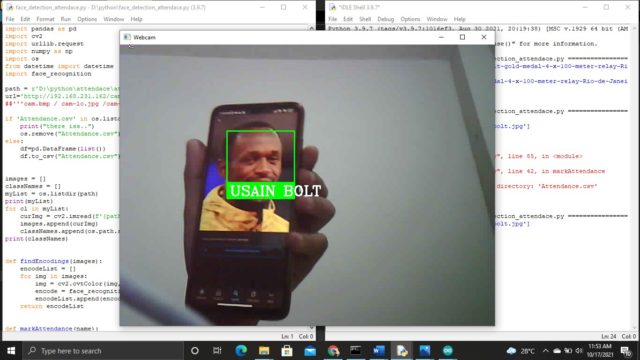Screen dimensions: 640x360
Task: Open the editor window's Format menu
Action: coord(45,19)
